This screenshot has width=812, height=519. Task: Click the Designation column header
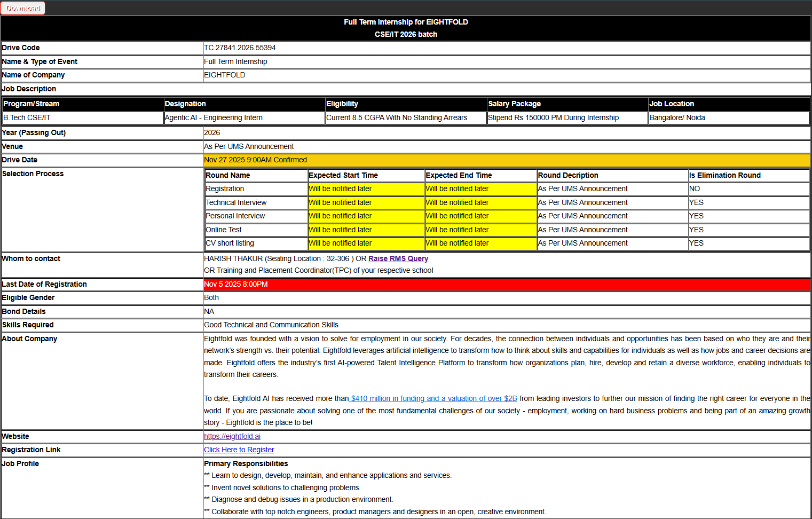[245, 104]
